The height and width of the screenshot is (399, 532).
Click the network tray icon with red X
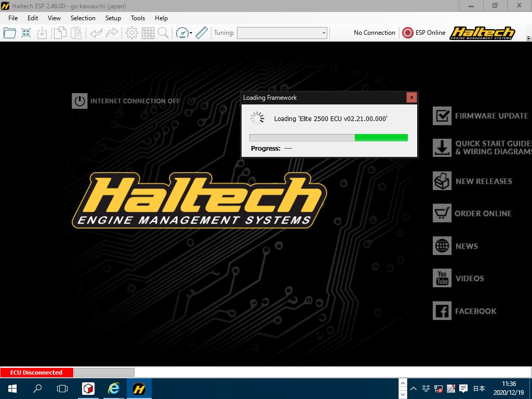438,389
